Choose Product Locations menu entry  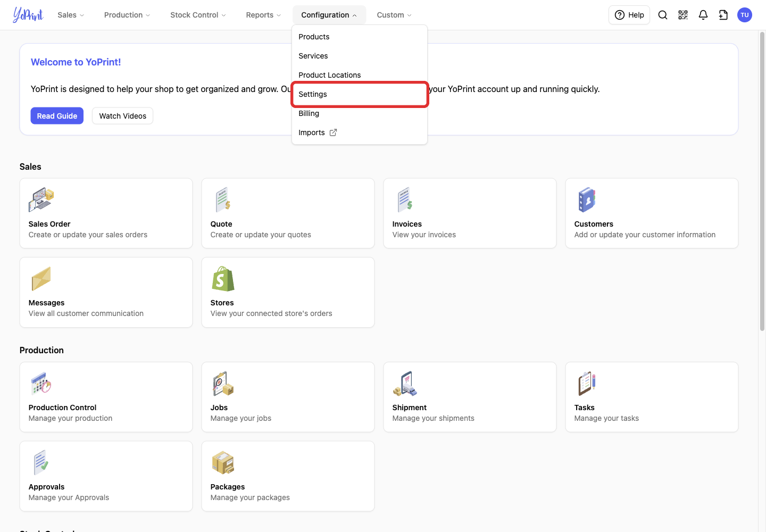(360, 75)
